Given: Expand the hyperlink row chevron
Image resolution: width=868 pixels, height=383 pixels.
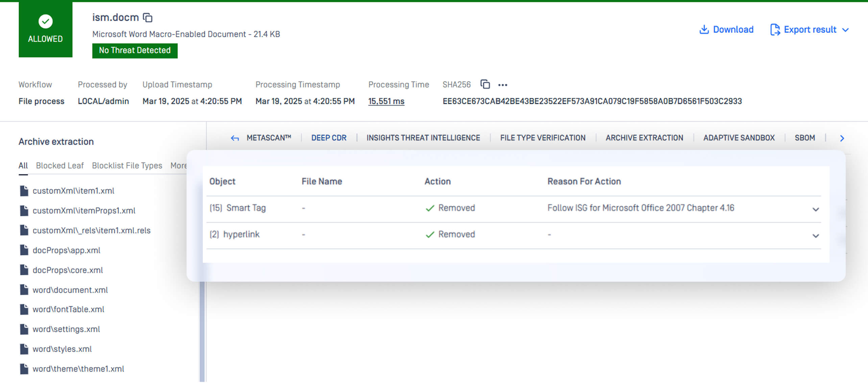Looking at the screenshot, I should pos(816,236).
